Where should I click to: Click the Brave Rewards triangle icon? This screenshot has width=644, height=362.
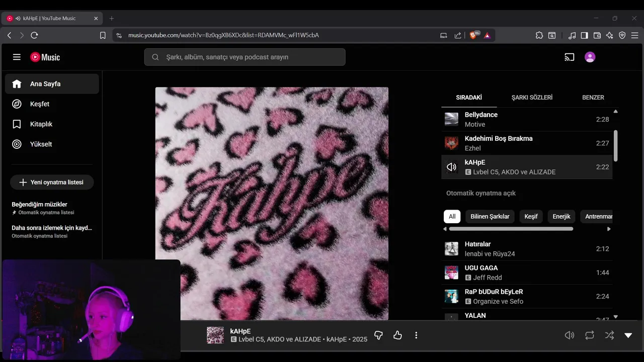pyautogui.click(x=487, y=35)
